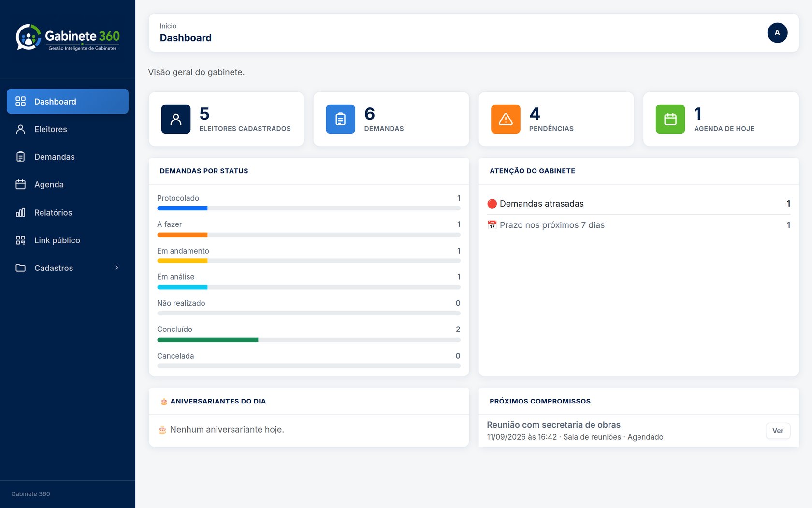Click the Relatórios bar chart icon
This screenshot has width=812, height=508.
pos(20,212)
